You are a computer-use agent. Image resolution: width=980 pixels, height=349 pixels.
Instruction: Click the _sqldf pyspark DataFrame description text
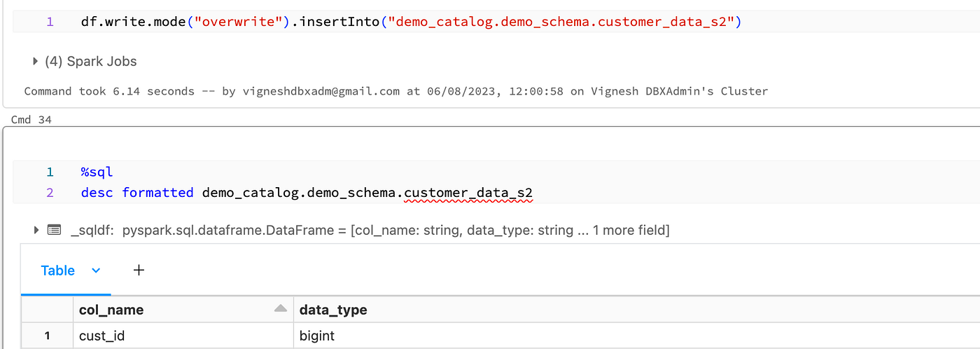(x=370, y=230)
